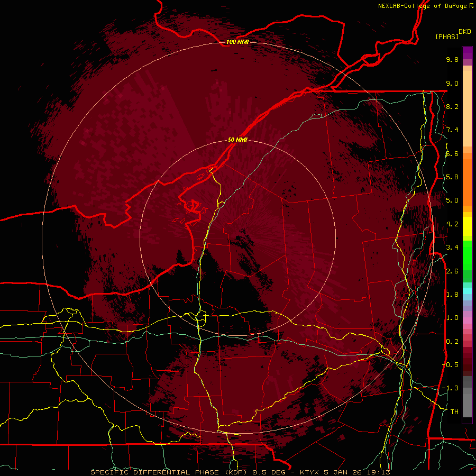Viewport: 476px width, 476px height.
Task: Pick the purple swatch atop the color bar
Action: tap(467, 53)
